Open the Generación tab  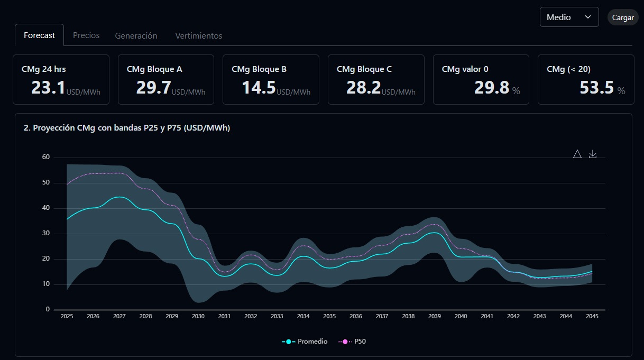[136, 35]
